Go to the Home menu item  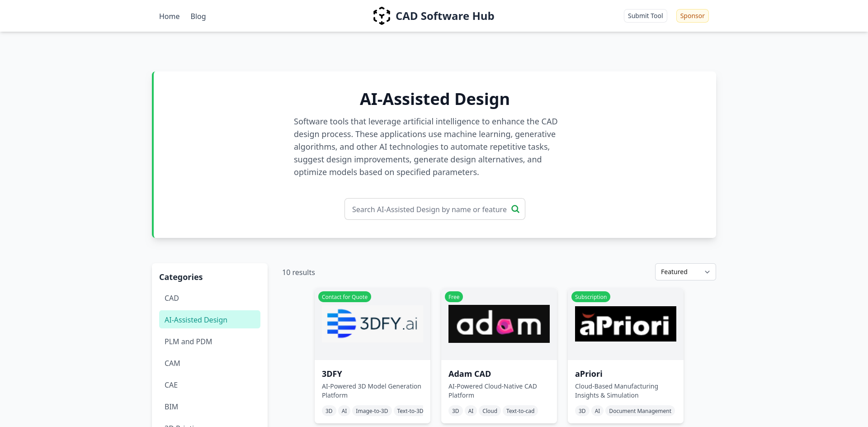coord(169,16)
